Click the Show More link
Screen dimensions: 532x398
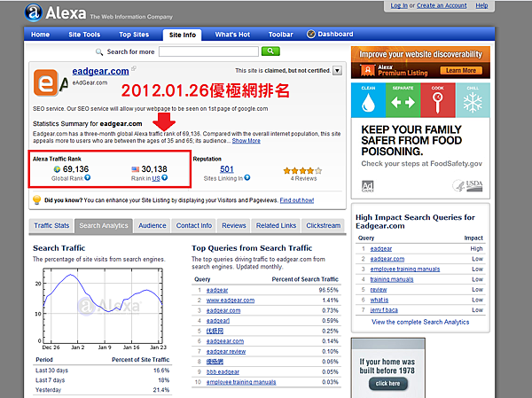(246, 140)
